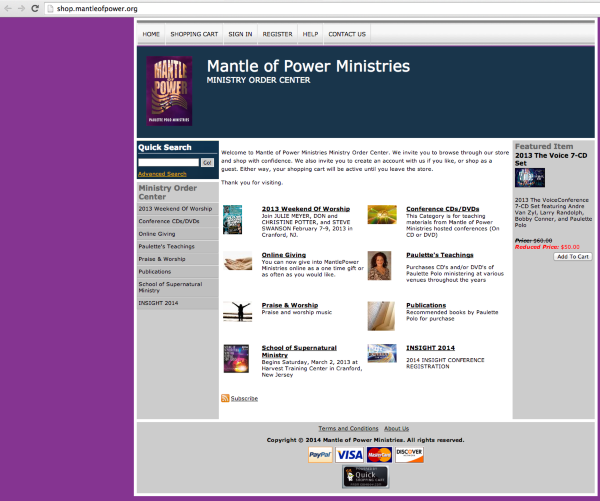Click the Discover card logo
Image resolution: width=600 pixels, height=501 pixels.
click(x=409, y=454)
